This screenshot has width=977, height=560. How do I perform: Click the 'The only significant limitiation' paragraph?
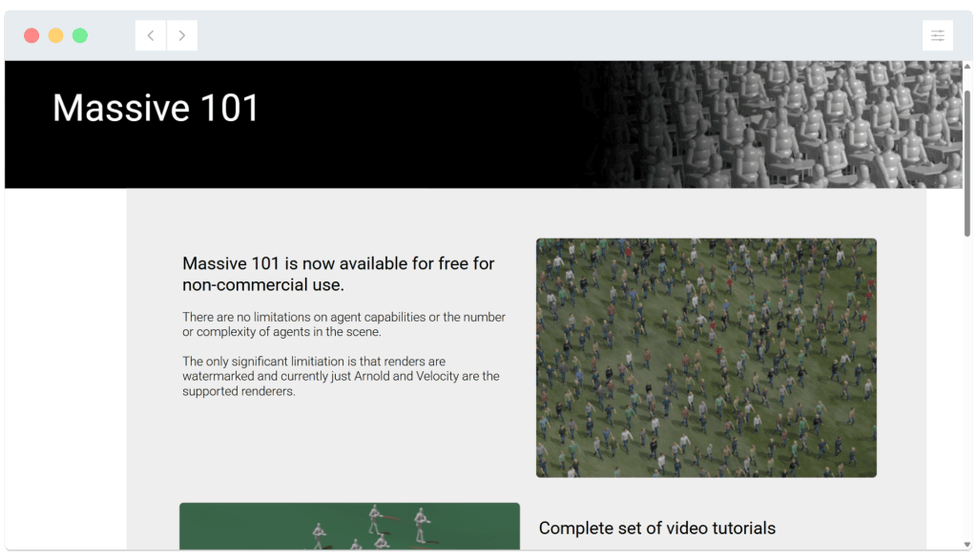[x=341, y=376]
